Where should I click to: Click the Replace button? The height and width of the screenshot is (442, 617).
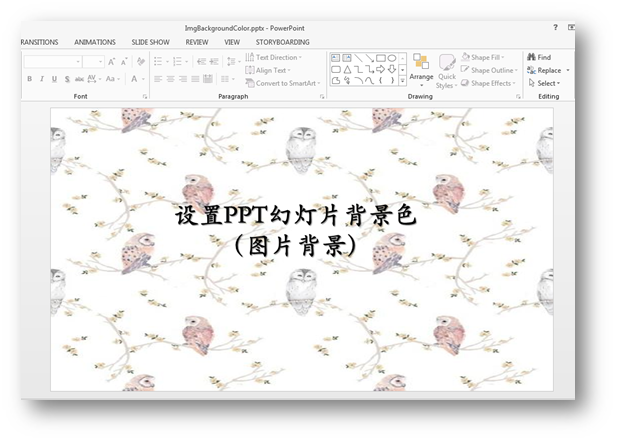(548, 70)
